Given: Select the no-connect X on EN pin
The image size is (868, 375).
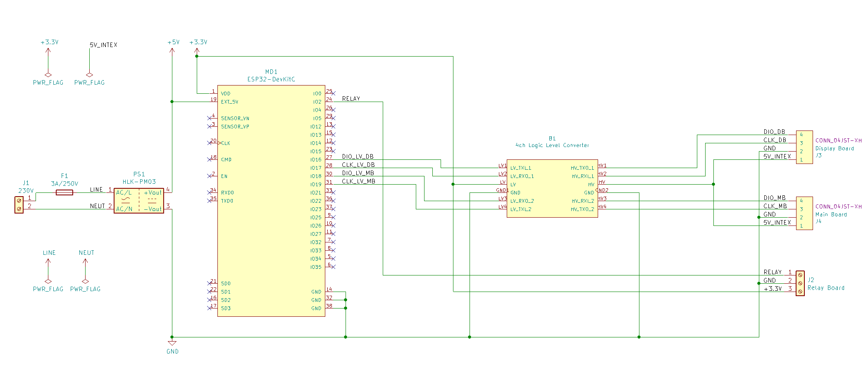Looking at the screenshot, I should (209, 176).
